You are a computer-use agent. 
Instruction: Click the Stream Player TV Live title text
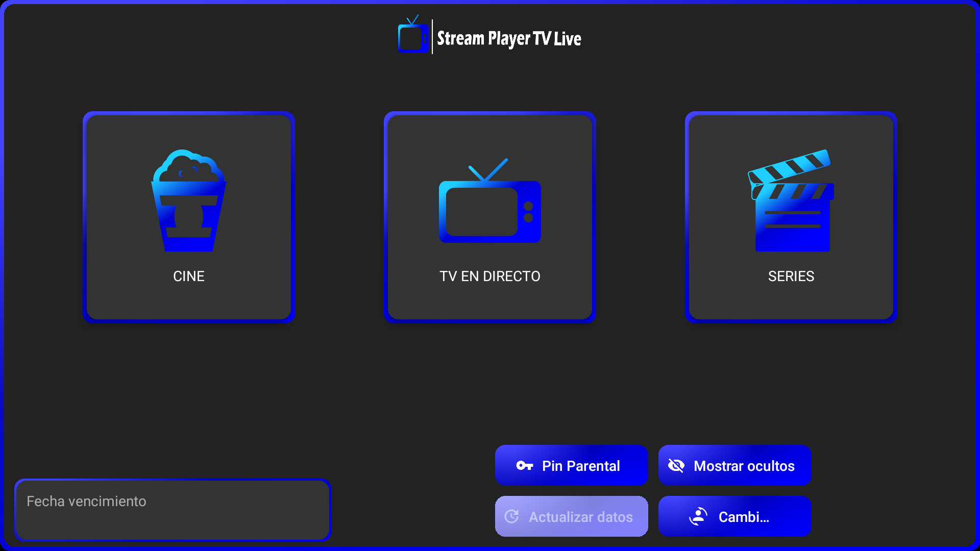[x=509, y=38]
